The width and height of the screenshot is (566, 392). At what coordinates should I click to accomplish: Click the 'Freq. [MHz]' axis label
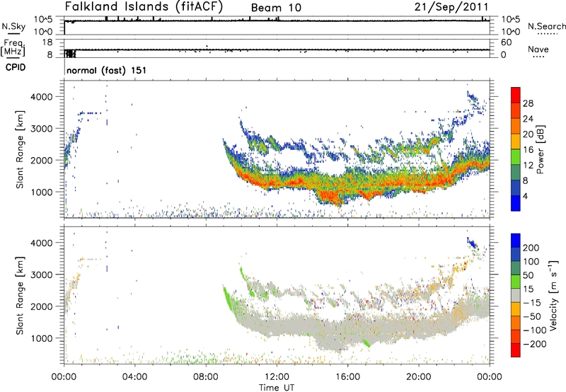tap(13, 47)
